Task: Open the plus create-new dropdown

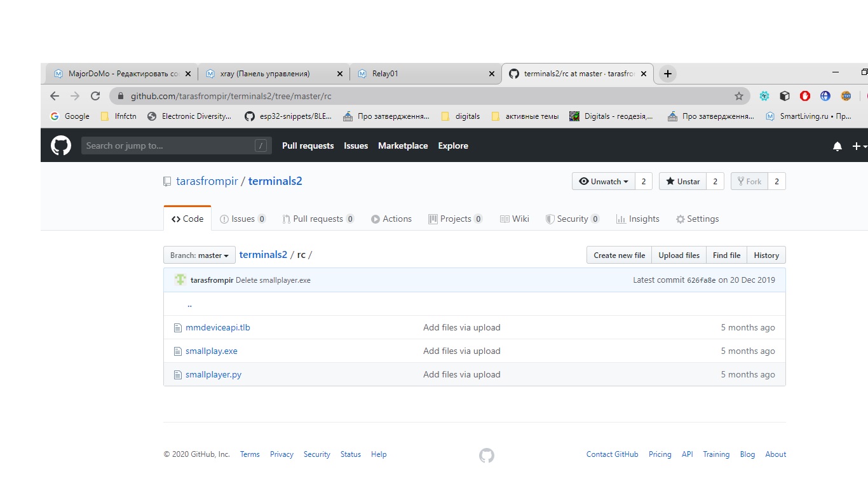Action: tap(858, 146)
